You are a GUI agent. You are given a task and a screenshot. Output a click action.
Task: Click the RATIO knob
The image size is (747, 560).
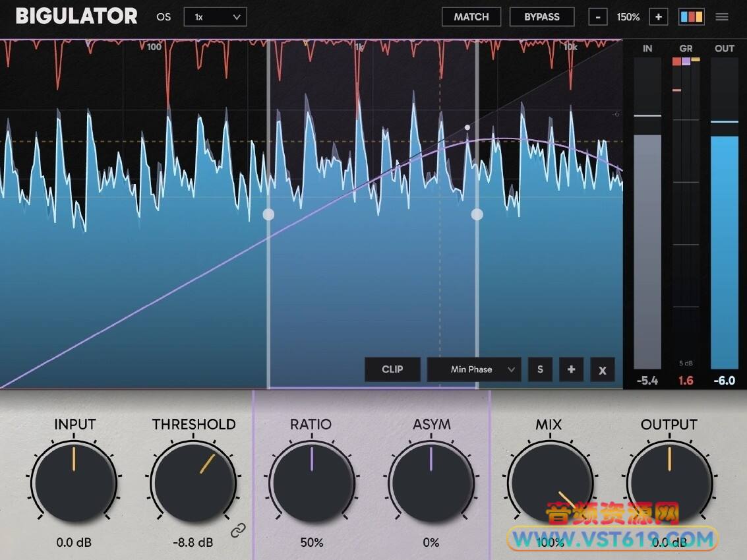coord(312,482)
